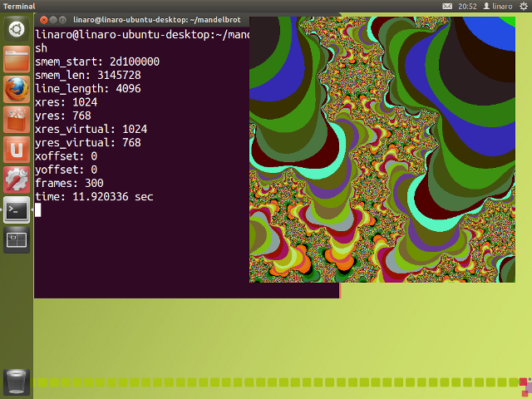Open the Files folder launcher
The height and width of the screenshot is (399, 532).
17,60
